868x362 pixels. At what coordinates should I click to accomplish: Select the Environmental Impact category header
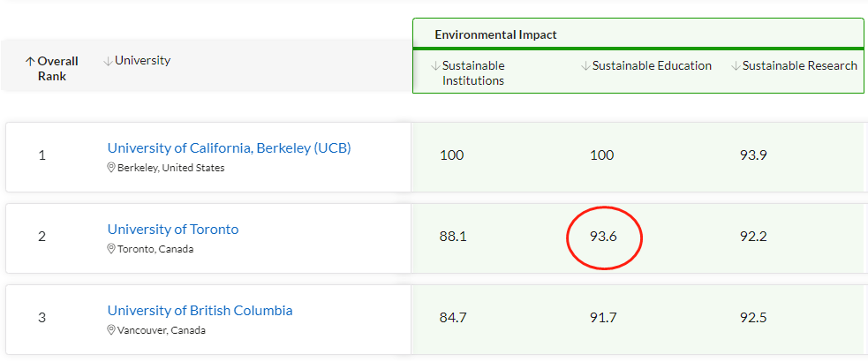coord(495,34)
